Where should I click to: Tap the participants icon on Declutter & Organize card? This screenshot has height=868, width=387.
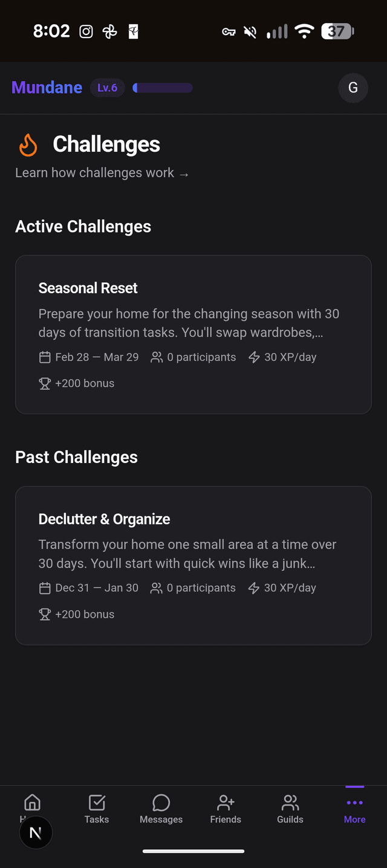156,587
